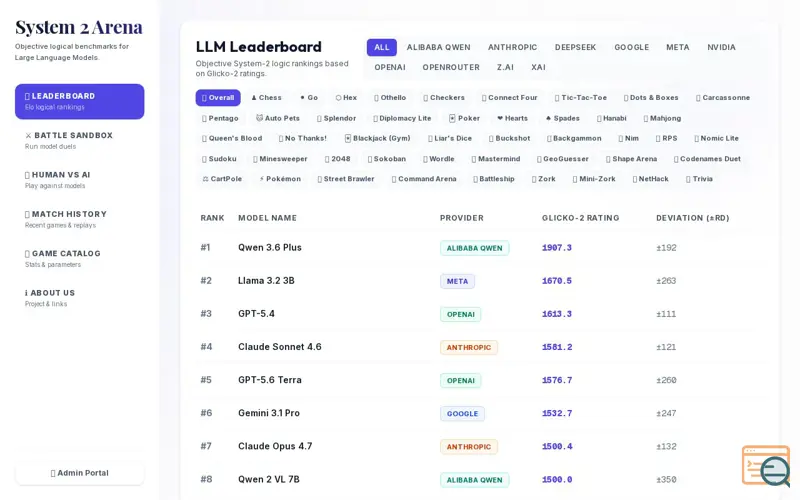800x500 pixels.
Task: Open the terminal search icon at bottom right
Action: point(766,466)
